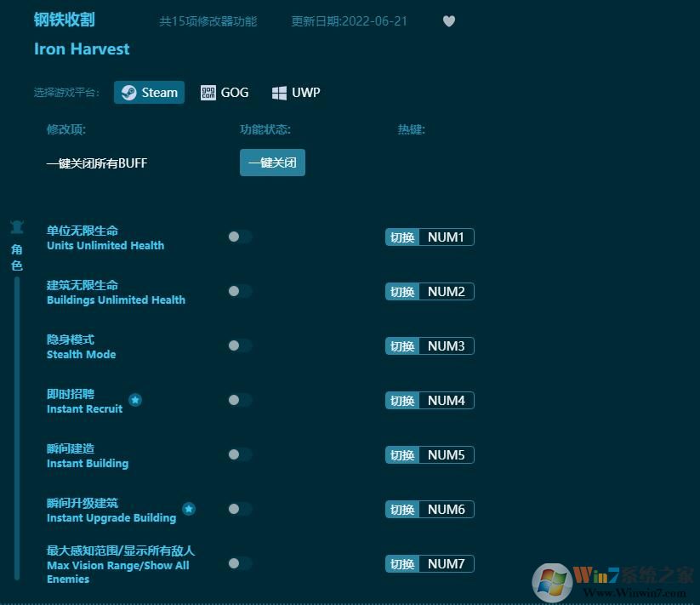The height and width of the screenshot is (605, 700).
Task: Click the GOG.com logo icon
Action: click(x=207, y=93)
